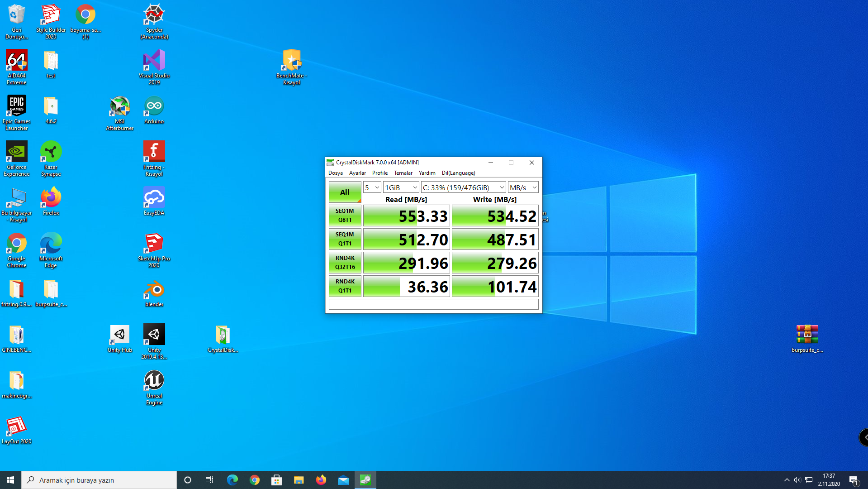Screen dimensions: 868x489
Task: Click the All benchmark button
Action: coord(344,192)
